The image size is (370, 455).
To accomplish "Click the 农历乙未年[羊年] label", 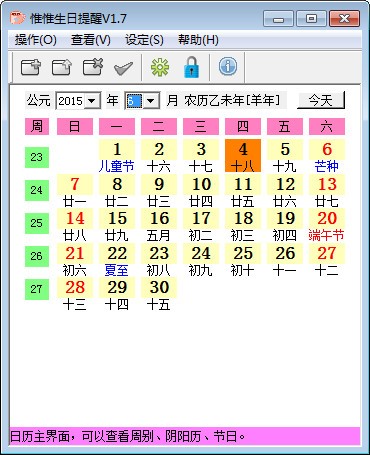I will (x=232, y=100).
